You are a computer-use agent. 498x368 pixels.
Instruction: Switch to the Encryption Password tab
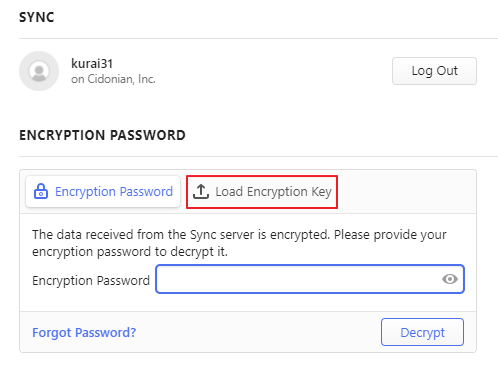tap(103, 192)
